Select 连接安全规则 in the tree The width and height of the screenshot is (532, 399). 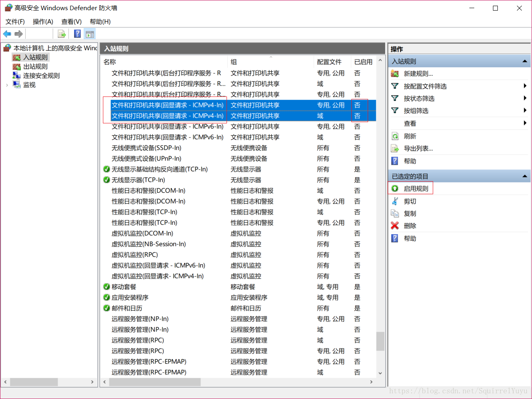coord(41,75)
